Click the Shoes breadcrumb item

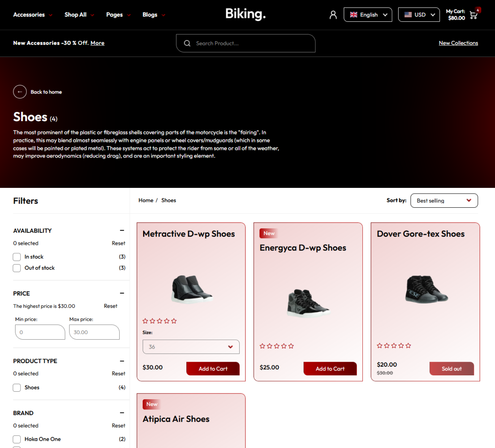pyautogui.click(x=169, y=201)
